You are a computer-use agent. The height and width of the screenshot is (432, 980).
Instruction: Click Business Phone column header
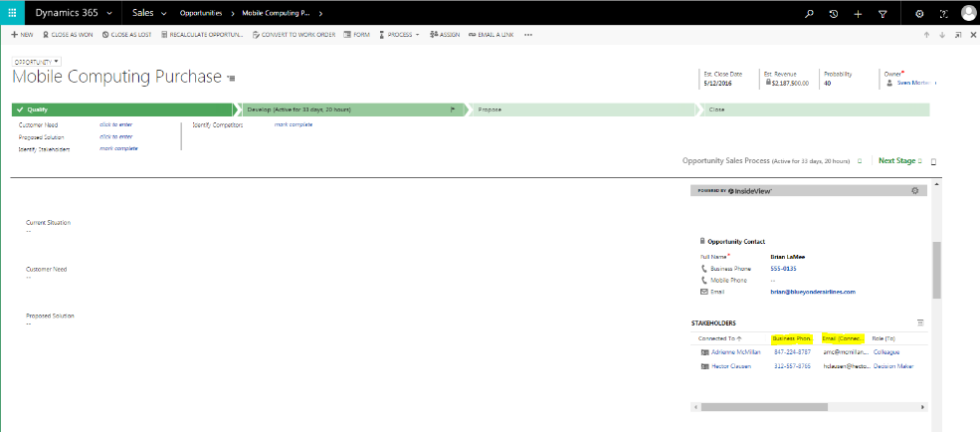point(791,338)
